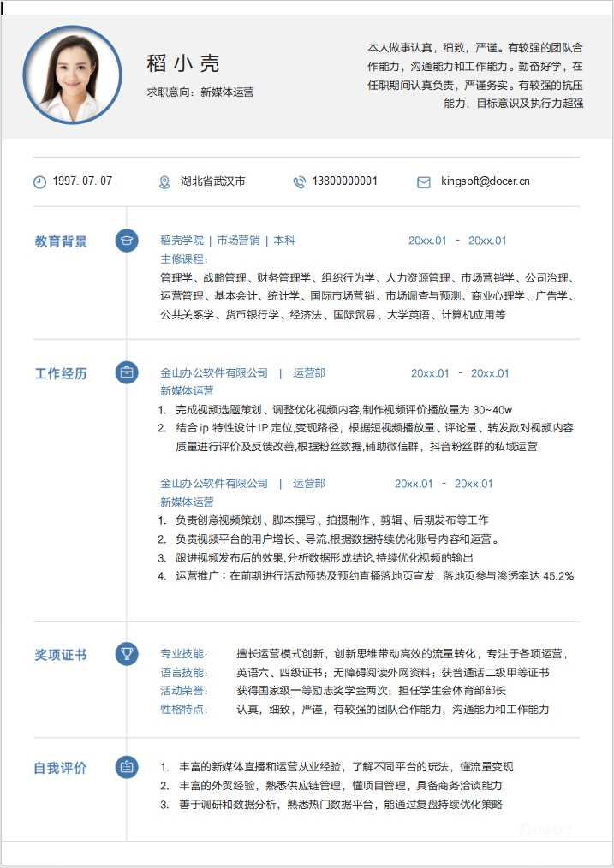Viewport: 614px width, 868px height.
Task: Select the 教育背景 section heading
Action: coord(61,241)
